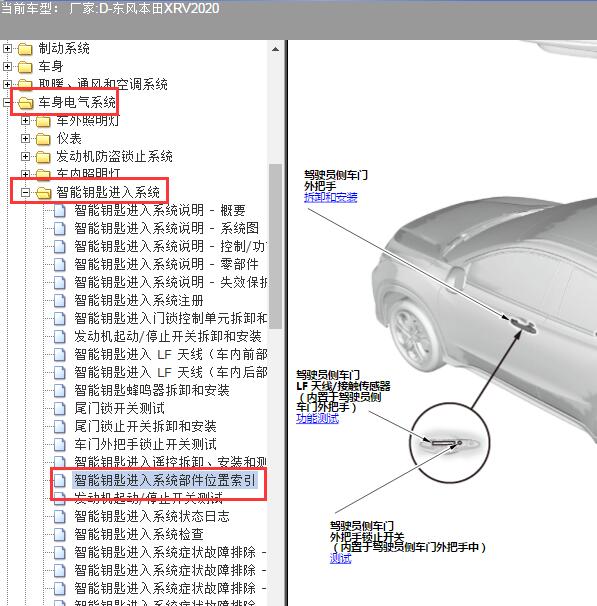The height and width of the screenshot is (606, 597).
Task: Click the 仪表 folder icon
Action: tap(43, 139)
